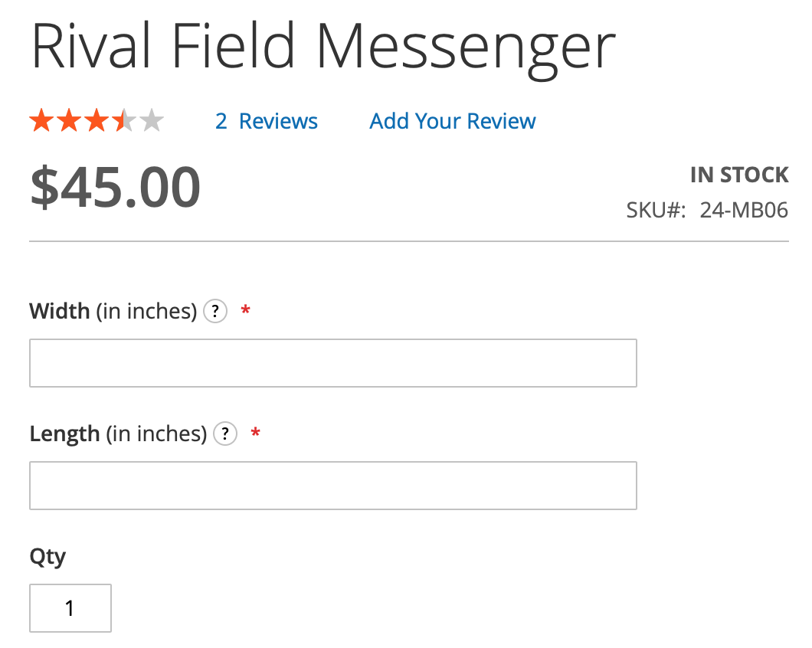
Task: Click the SKU number 24-MB06
Action: click(744, 211)
